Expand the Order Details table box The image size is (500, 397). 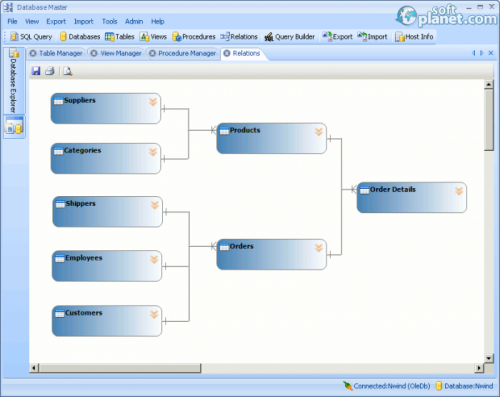(459, 191)
